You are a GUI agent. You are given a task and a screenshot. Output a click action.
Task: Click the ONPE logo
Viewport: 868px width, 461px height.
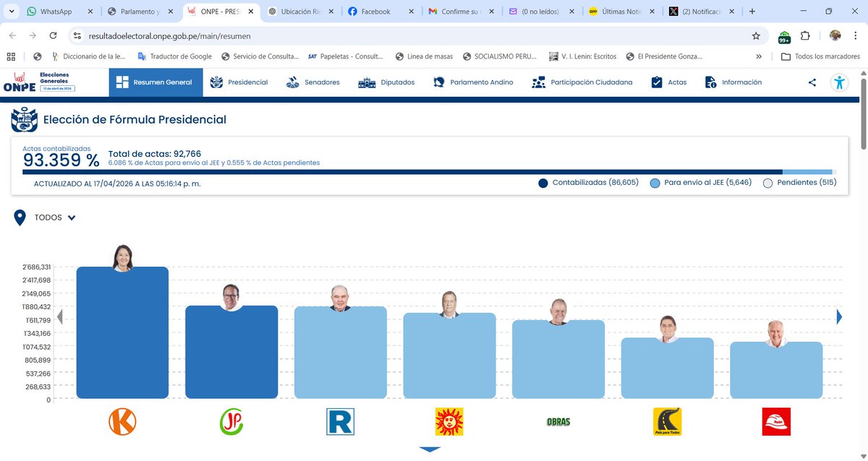click(x=18, y=82)
